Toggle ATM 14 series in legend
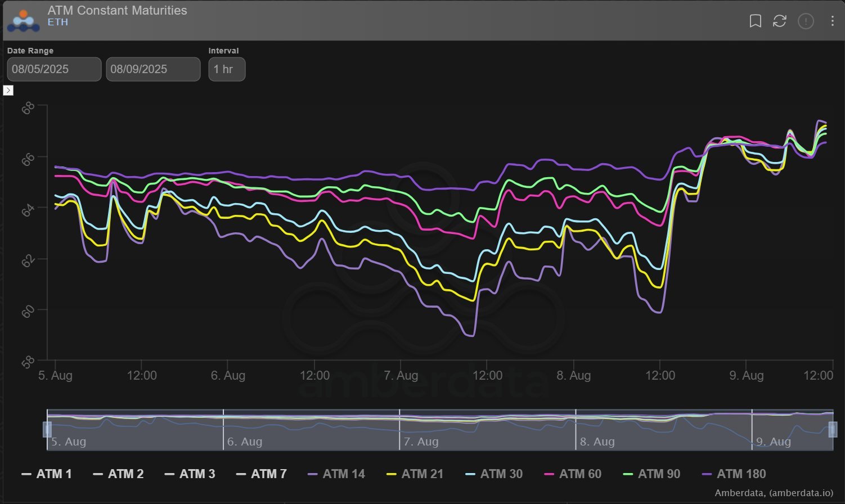This screenshot has width=845, height=504. coord(336,474)
